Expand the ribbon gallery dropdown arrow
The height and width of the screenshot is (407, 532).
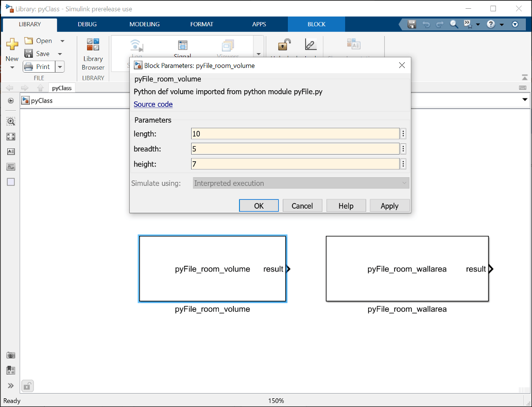click(259, 54)
